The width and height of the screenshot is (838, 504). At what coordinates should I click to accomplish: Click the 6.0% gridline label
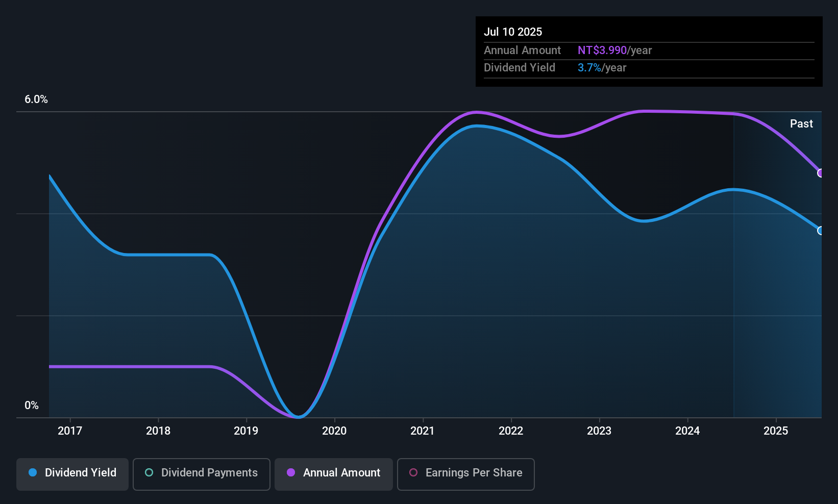[x=36, y=99]
